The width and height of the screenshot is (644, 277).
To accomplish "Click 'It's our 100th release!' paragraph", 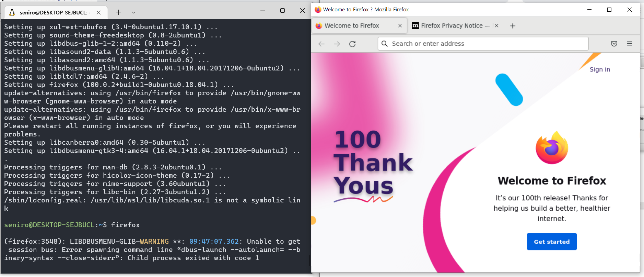I will click(552, 208).
